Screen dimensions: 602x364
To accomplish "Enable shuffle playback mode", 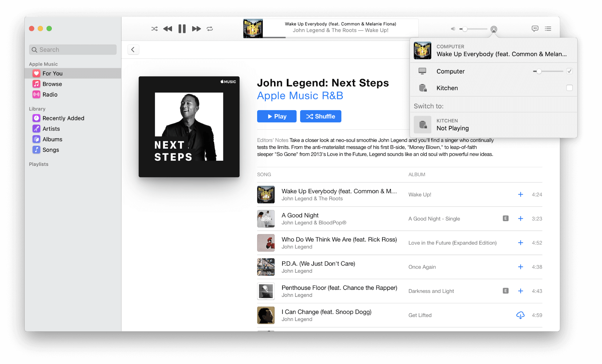I will [x=154, y=29].
